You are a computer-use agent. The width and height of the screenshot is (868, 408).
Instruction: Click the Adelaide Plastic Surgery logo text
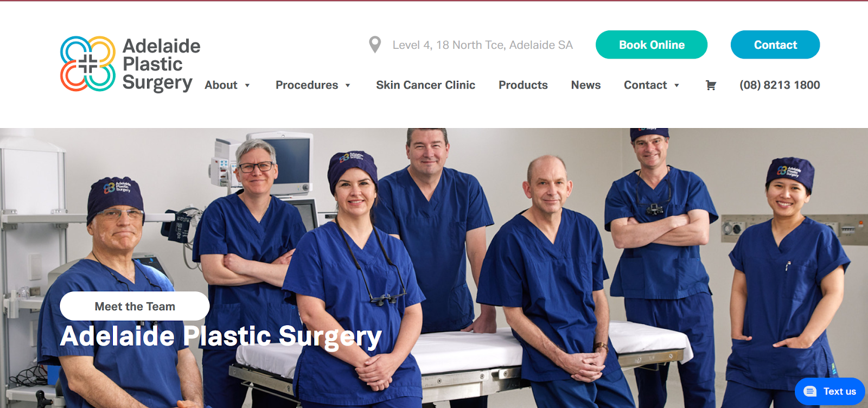161,64
